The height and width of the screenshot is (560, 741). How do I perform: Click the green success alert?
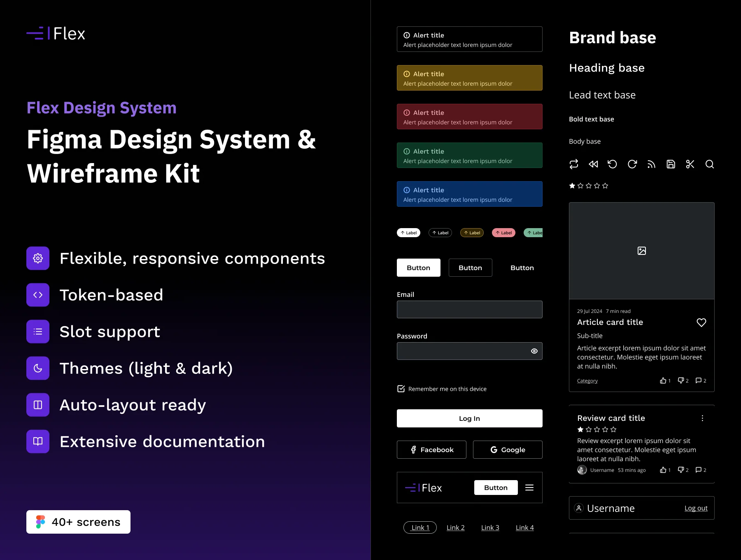(470, 155)
